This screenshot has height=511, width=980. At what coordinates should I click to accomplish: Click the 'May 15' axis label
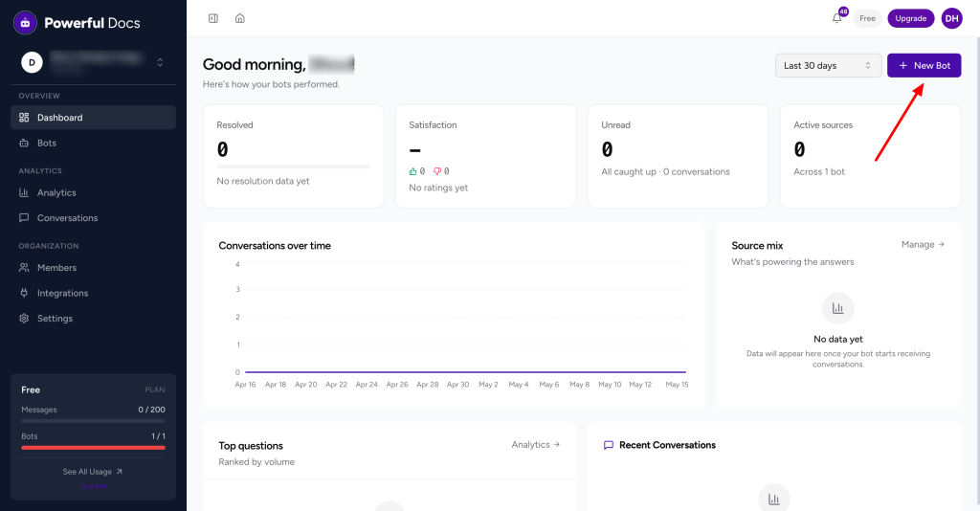click(677, 384)
